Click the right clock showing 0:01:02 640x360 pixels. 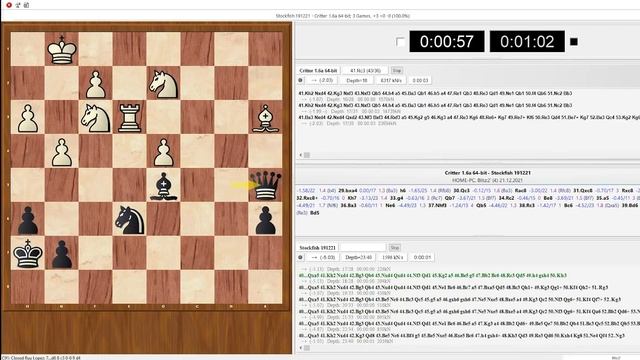[x=527, y=41]
